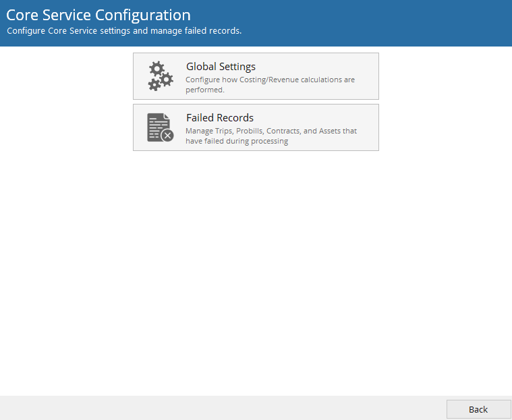Select the "Global Settings" heading text
This screenshot has width=512, height=420.
(221, 67)
